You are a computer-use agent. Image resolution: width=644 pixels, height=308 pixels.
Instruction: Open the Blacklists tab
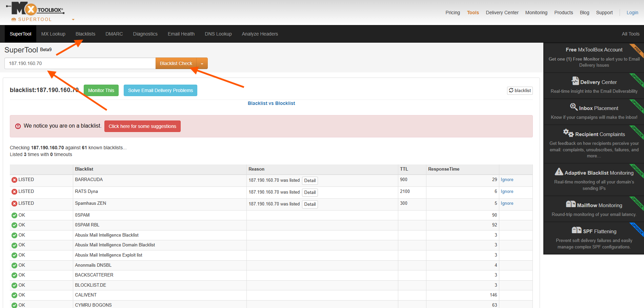click(85, 34)
